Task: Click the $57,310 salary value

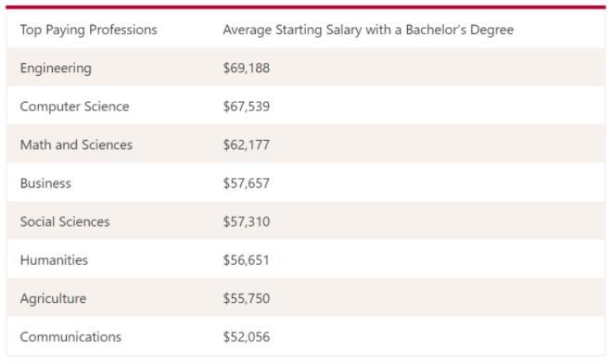Action: pos(247,221)
